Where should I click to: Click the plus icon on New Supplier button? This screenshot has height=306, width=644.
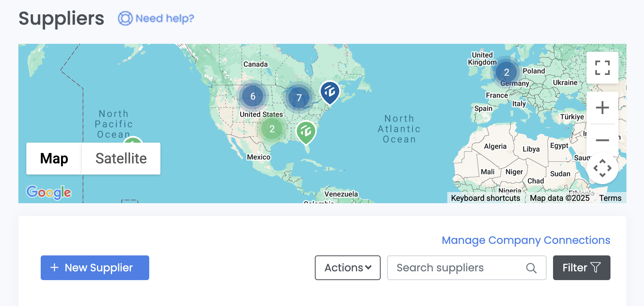point(54,267)
